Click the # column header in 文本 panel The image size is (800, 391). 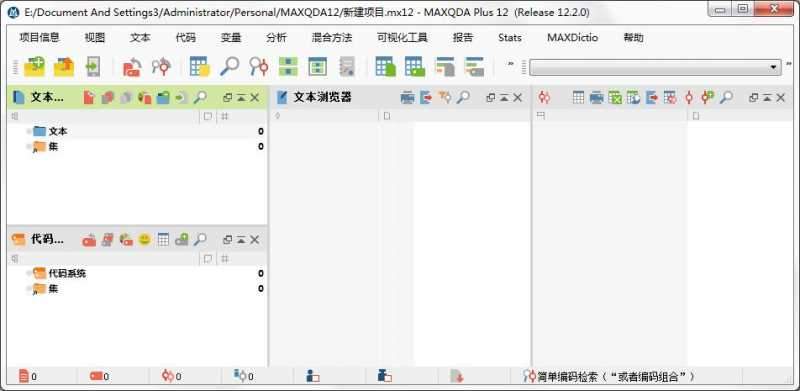[x=224, y=116]
